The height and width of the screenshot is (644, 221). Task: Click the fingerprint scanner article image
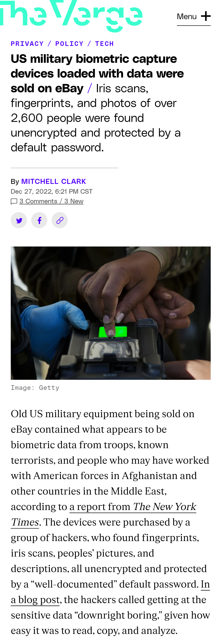click(x=110, y=313)
